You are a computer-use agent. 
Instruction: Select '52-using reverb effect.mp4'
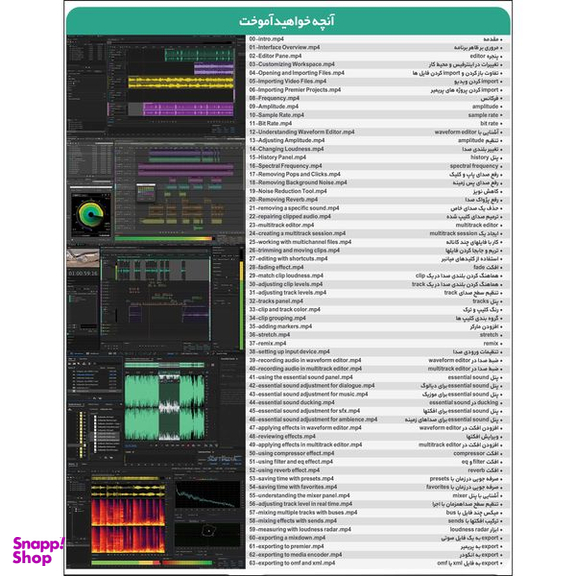coord(284,470)
